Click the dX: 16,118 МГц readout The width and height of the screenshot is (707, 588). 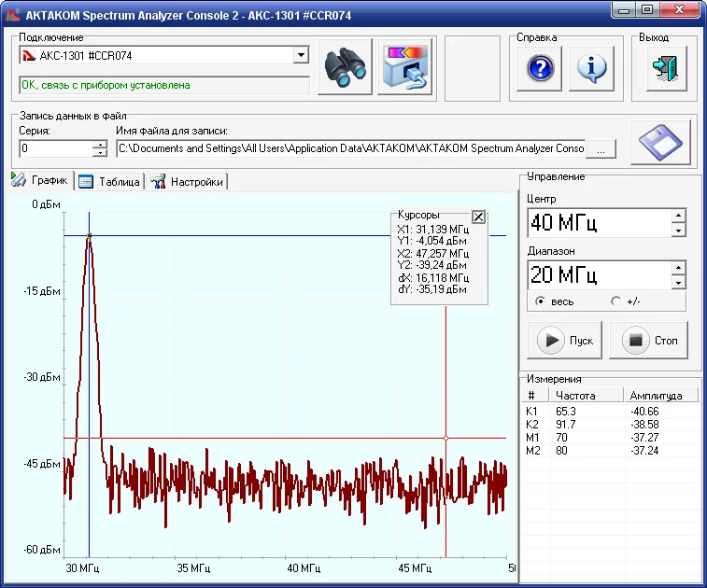click(432, 277)
